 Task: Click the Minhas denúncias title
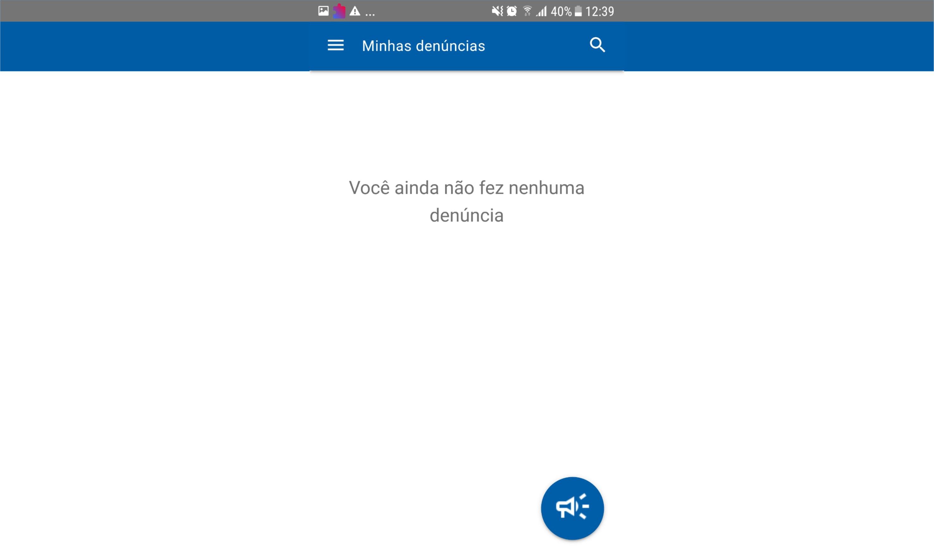click(x=423, y=46)
